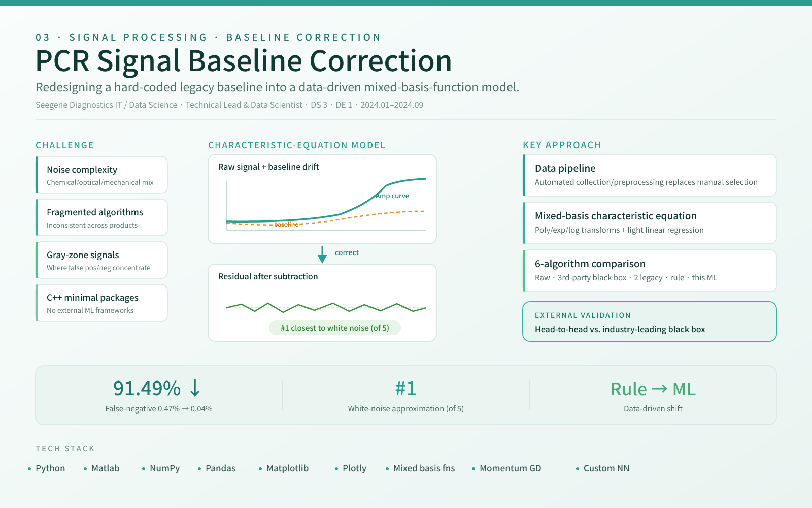Click the down arrow next to 91.49%

click(x=195, y=389)
